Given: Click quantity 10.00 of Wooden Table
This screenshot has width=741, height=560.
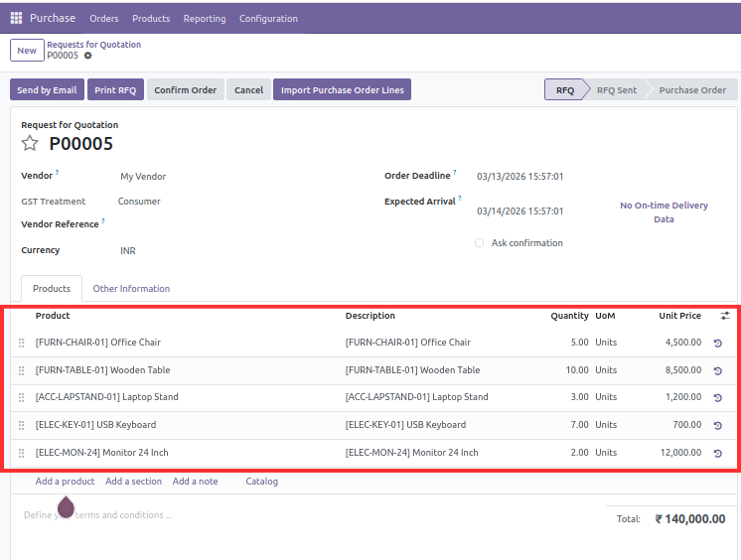Looking at the screenshot, I should pos(577,370).
